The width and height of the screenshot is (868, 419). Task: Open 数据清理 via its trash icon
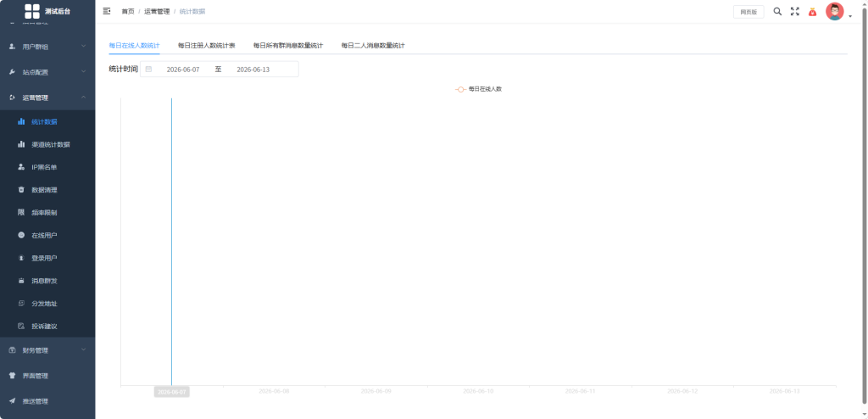point(21,189)
